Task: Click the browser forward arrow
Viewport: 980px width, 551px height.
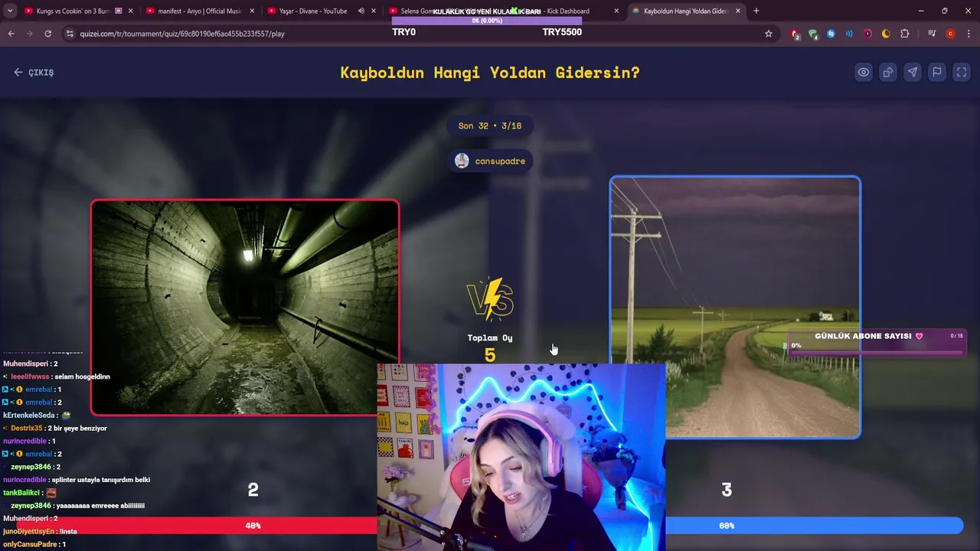Action: [x=29, y=34]
